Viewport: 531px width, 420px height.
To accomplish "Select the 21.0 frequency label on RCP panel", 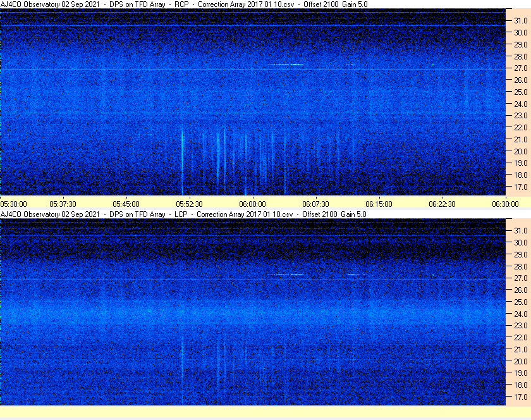I will [521, 139].
